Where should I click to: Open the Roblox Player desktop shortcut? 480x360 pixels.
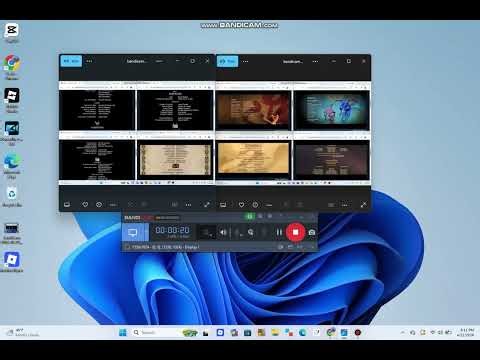[x=12, y=262]
